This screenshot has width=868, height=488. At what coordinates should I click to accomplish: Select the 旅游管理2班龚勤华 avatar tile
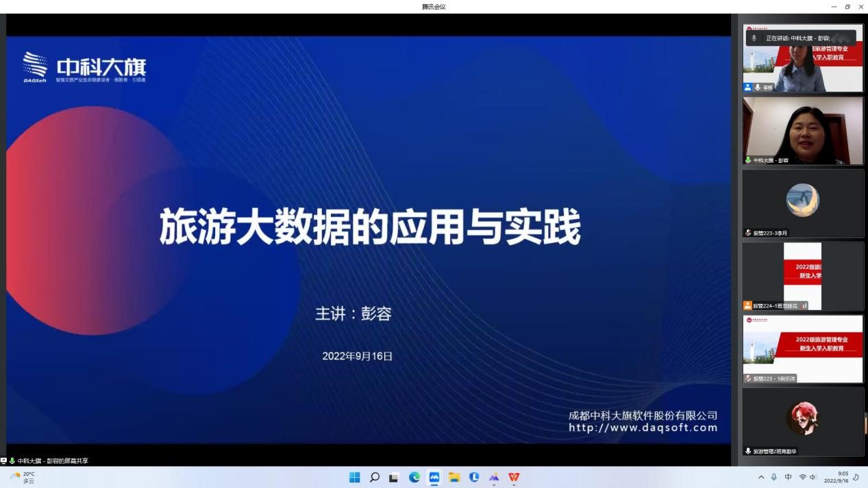coord(803,422)
